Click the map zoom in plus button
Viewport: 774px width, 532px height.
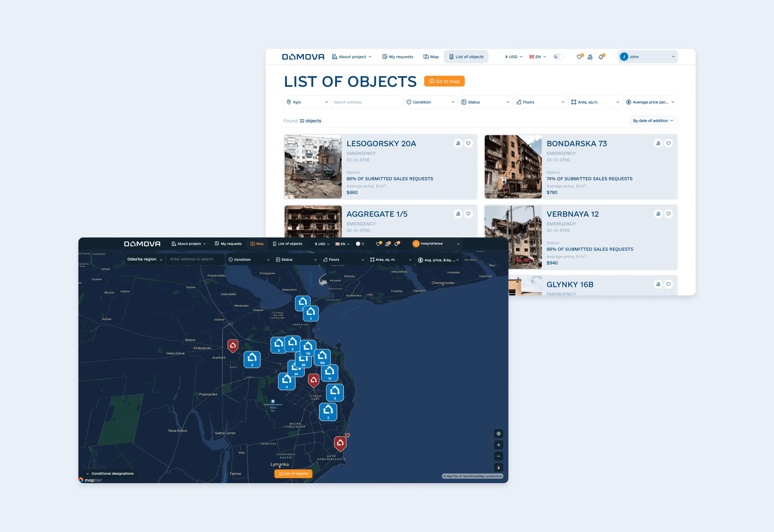498,445
